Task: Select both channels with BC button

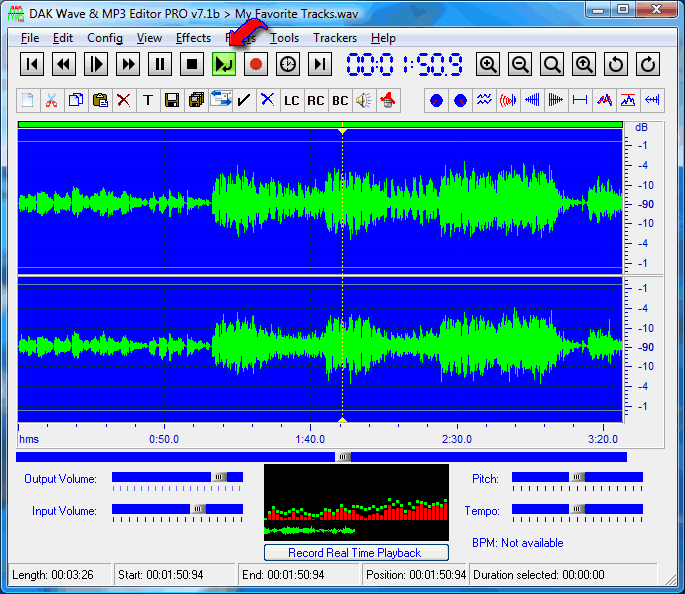Action: point(340,100)
